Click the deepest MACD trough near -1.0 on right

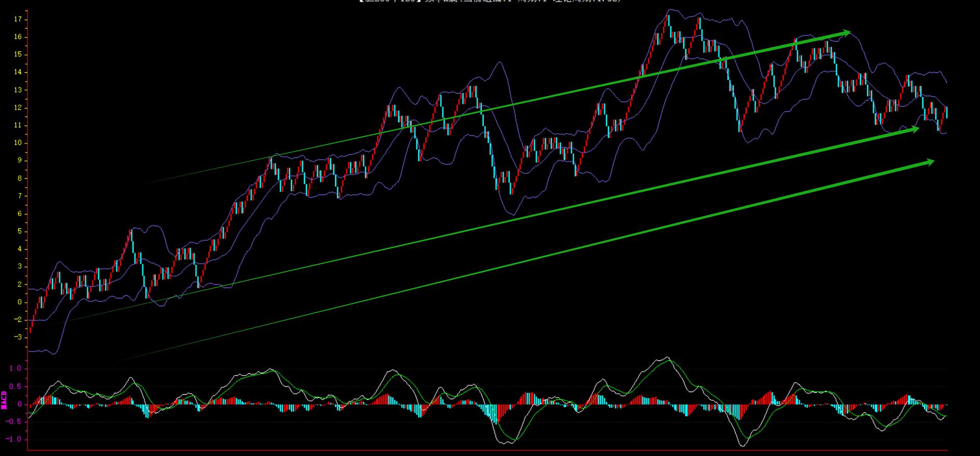(741, 445)
